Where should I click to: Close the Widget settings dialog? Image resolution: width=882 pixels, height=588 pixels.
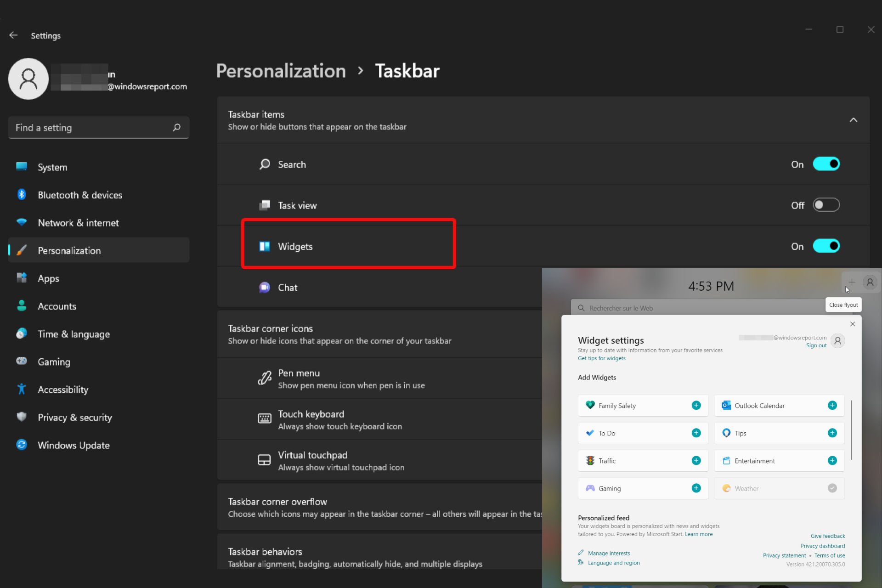(x=853, y=324)
